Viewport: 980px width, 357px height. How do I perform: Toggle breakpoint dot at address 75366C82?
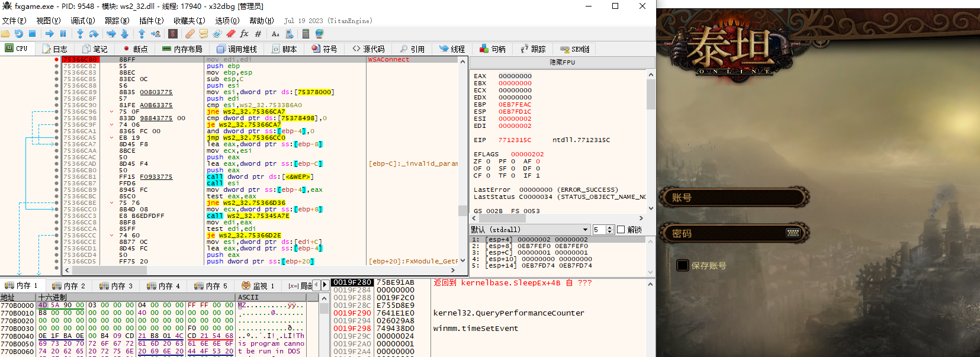tap(56, 66)
